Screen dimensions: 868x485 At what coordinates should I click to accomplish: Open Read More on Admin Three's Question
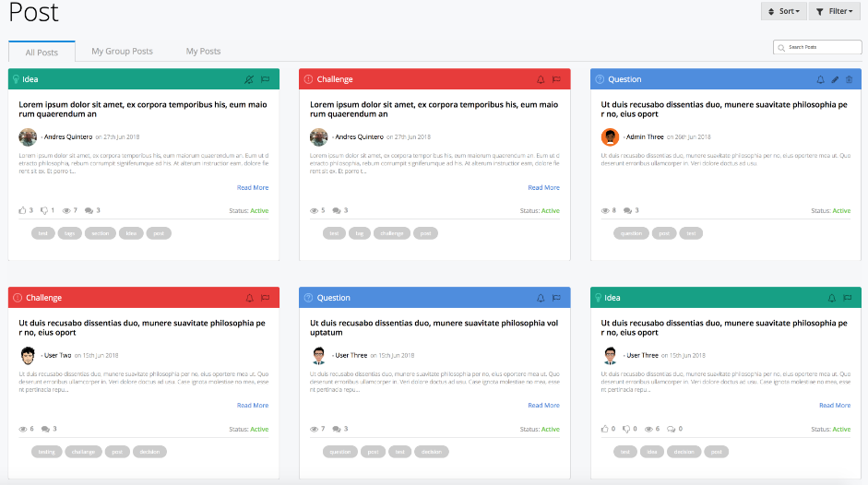(x=835, y=187)
